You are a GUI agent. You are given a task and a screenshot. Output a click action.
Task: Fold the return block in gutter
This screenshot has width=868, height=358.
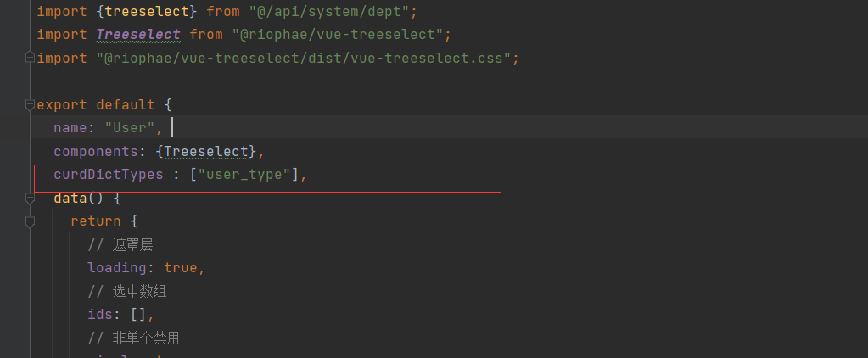pyautogui.click(x=31, y=221)
